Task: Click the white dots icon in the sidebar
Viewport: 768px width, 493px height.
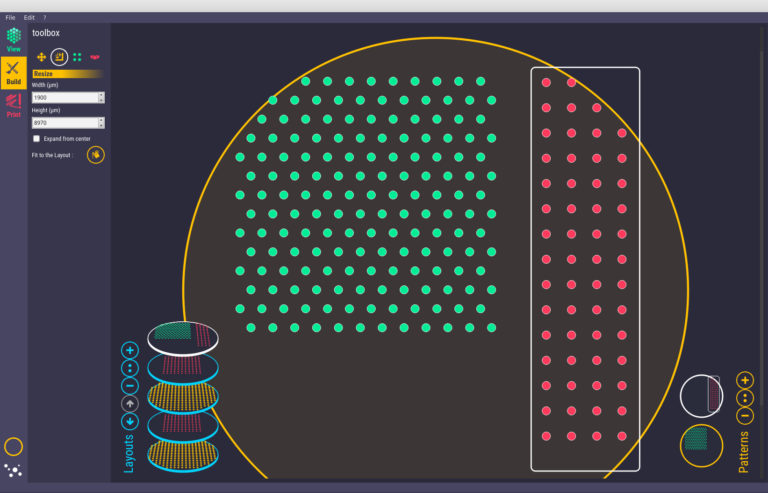Action: (x=13, y=470)
